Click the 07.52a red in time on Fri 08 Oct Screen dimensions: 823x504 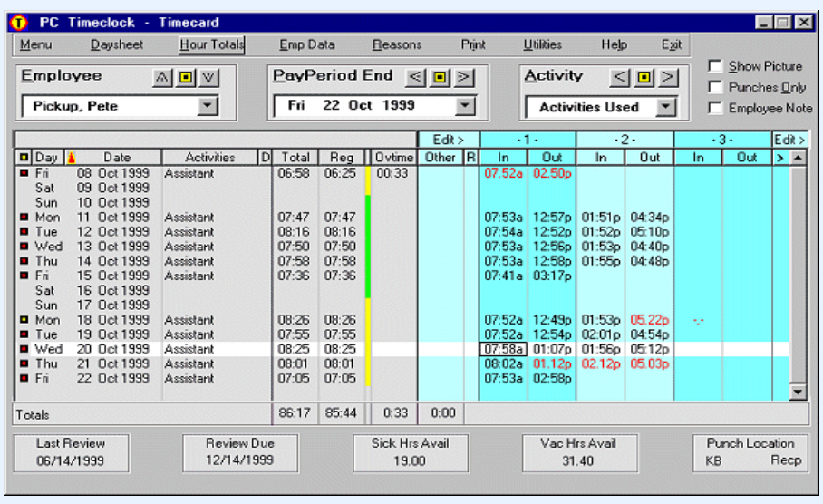pyautogui.click(x=503, y=173)
